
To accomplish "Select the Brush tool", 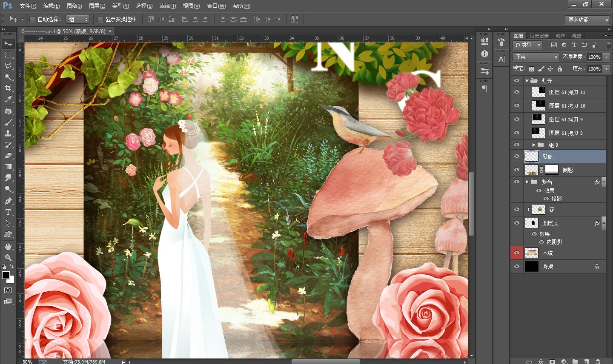I will [8, 122].
